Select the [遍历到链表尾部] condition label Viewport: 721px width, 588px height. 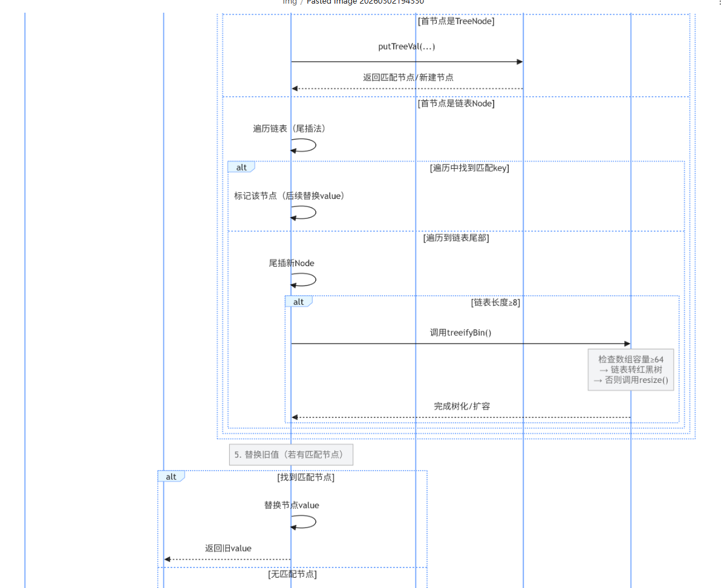(456, 238)
